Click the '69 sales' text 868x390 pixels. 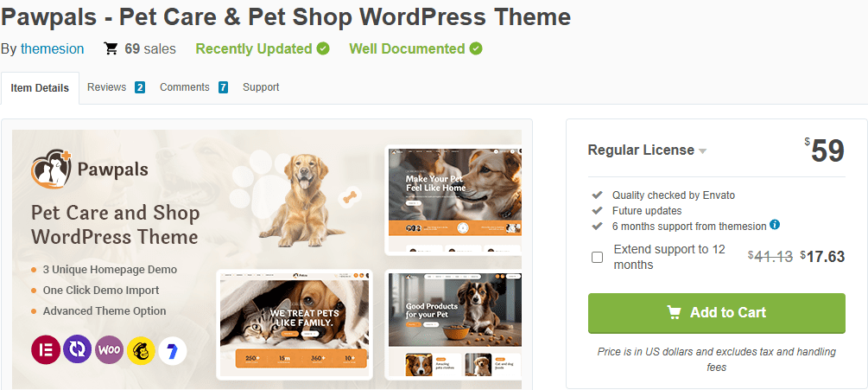point(150,48)
